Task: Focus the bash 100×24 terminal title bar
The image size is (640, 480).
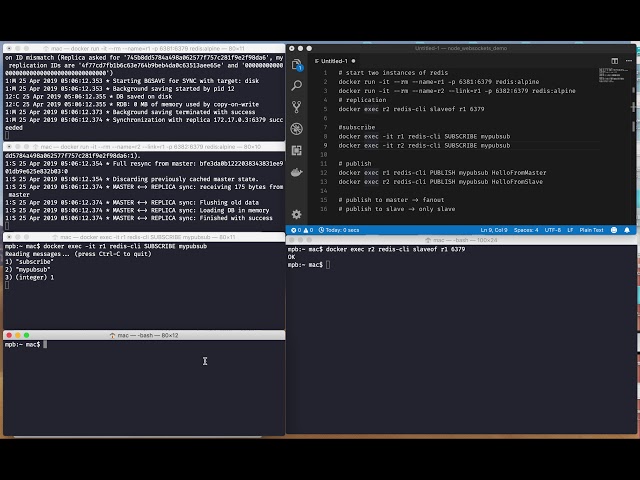Action: tap(461, 240)
